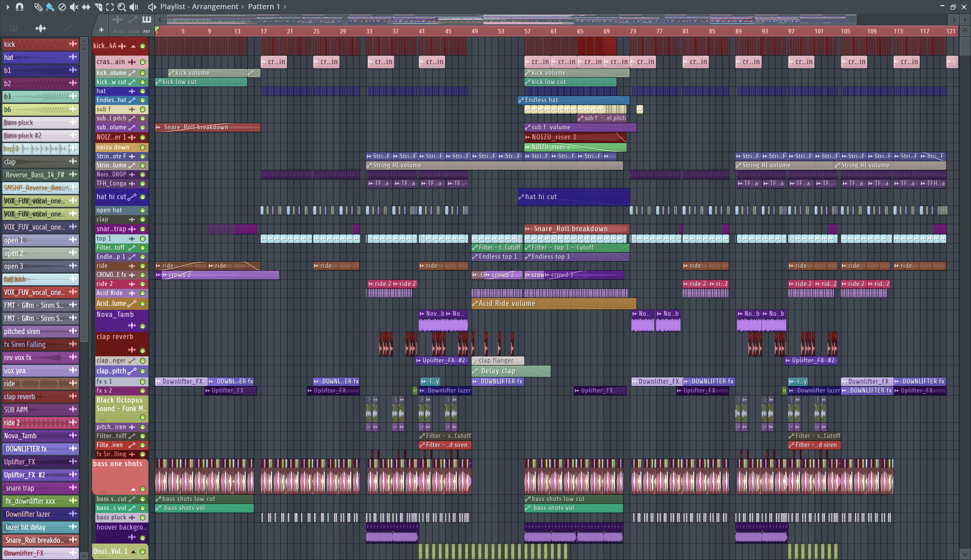
Task: Select the Acid Ride volume automation clip
Action: coord(554,304)
